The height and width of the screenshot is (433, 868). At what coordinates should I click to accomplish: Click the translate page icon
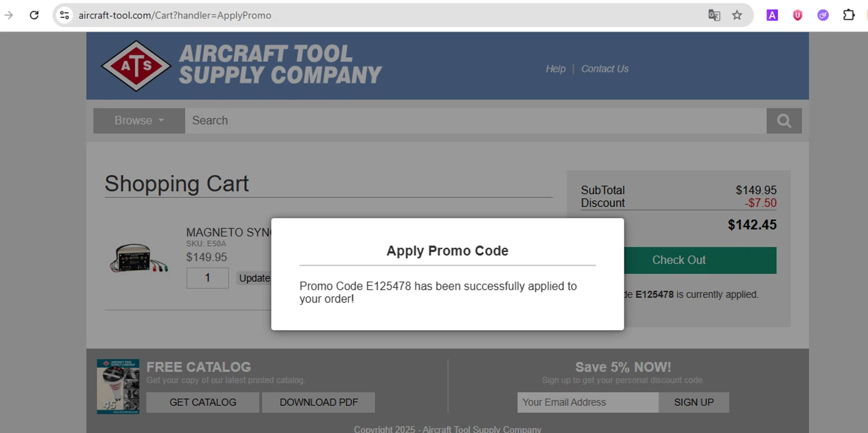714,15
